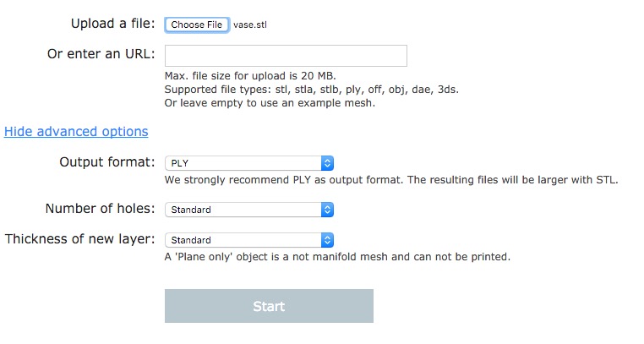
Task: Click the "Output format:" label
Action: [107, 162]
